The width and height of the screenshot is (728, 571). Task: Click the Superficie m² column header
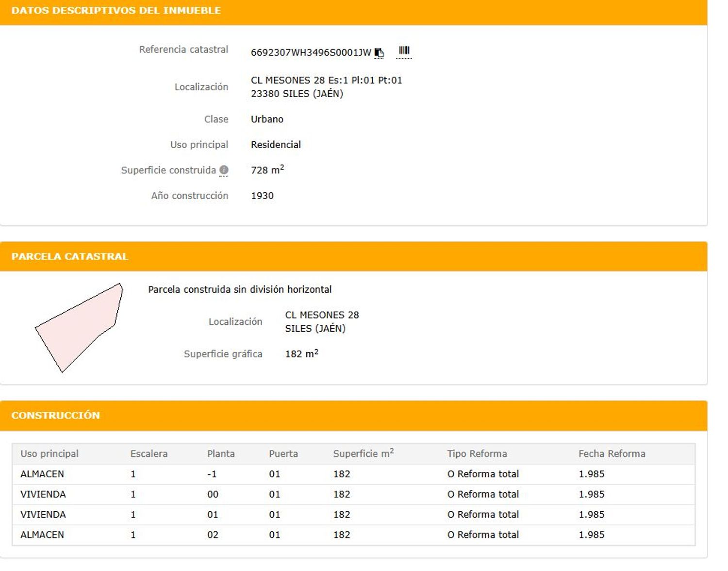363,453
